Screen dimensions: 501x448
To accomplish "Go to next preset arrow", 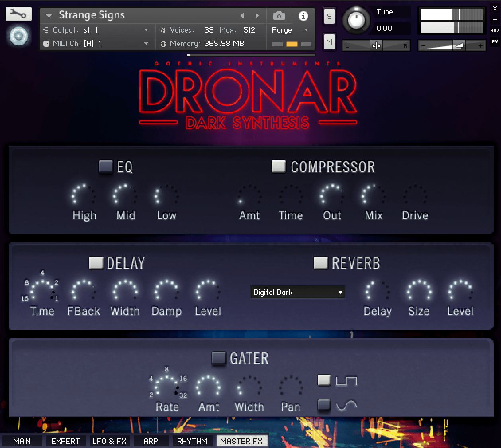I will click(x=257, y=16).
